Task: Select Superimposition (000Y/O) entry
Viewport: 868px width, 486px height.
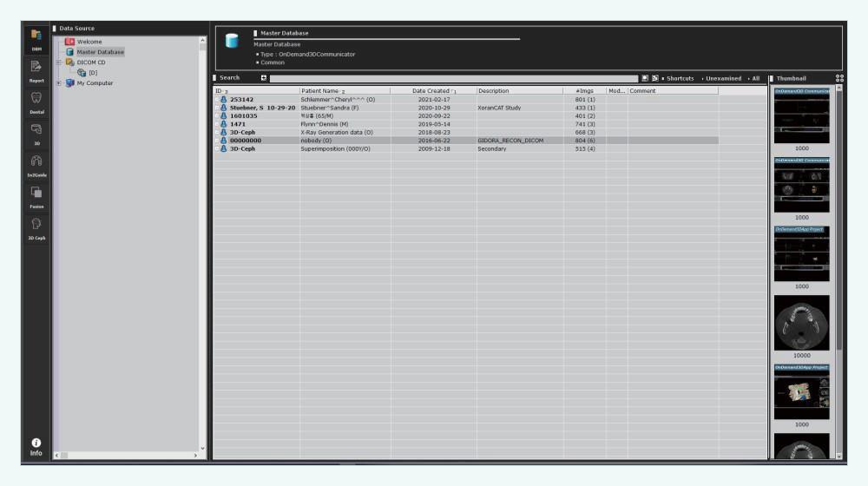Action: (x=335, y=149)
